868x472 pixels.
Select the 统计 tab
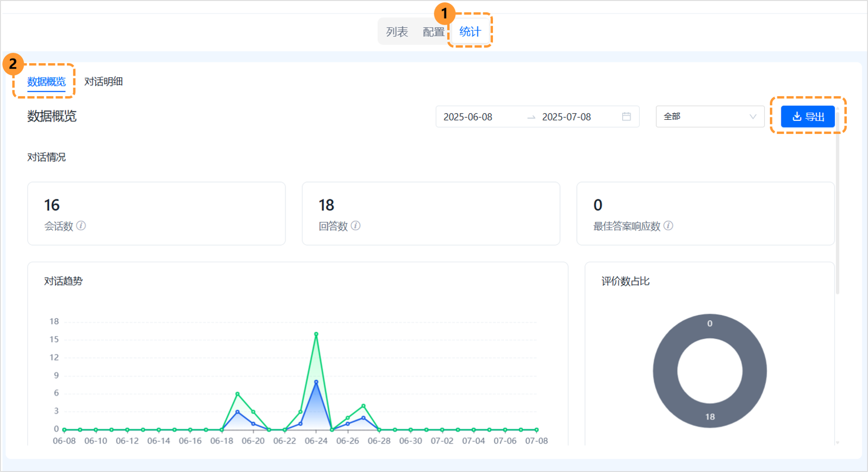pos(470,32)
